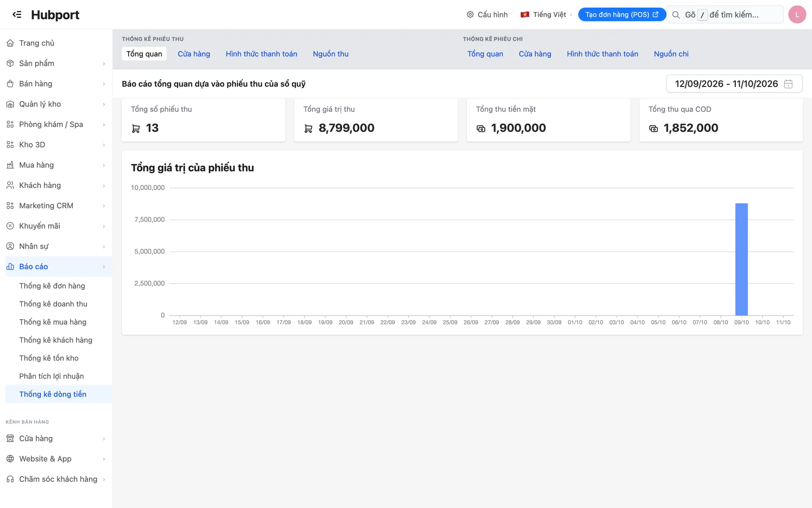
Task: Select the Nguồn thu tab
Action: [331, 54]
